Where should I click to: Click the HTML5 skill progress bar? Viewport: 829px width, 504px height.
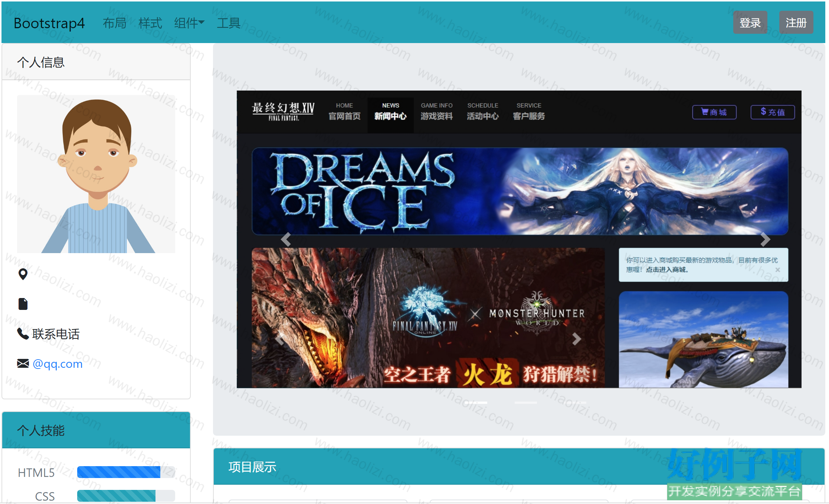126,472
